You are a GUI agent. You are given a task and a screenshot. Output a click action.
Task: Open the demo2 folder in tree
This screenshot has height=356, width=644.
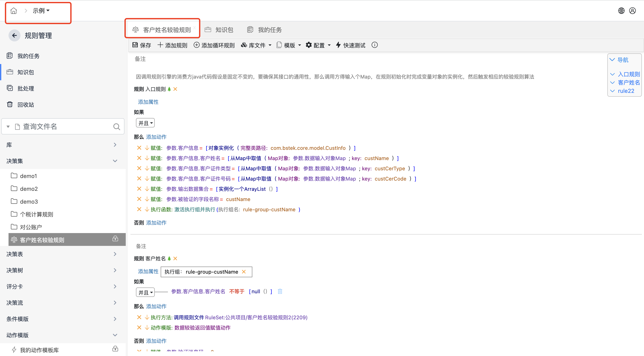(29, 189)
